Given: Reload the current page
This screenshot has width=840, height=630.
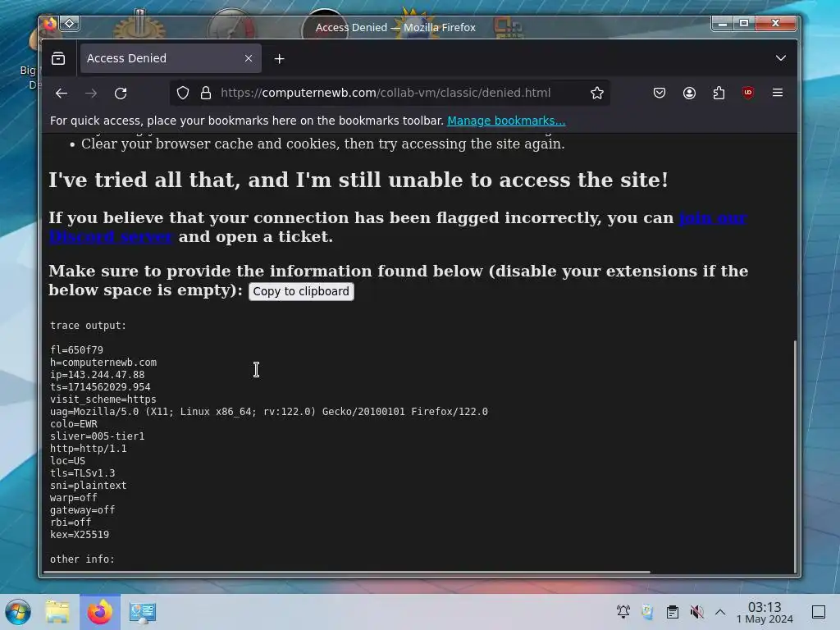Looking at the screenshot, I should point(121,94).
